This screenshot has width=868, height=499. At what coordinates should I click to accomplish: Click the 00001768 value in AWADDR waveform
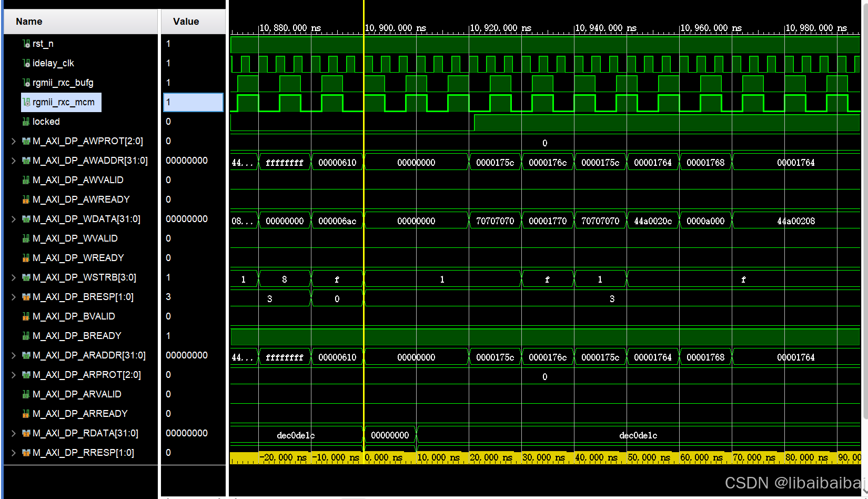pyautogui.click(x=705, y=163)
